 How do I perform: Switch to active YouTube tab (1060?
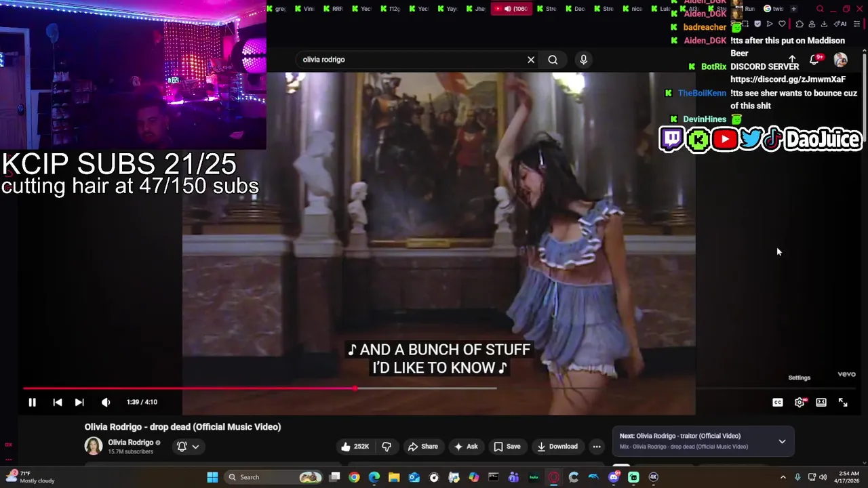[x=513, y=9]
